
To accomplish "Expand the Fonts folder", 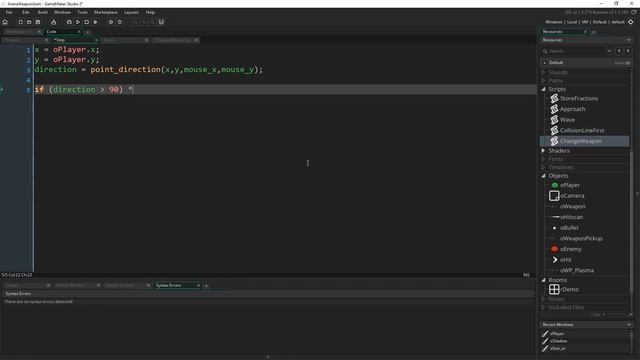I will pyautogui.click(x=543, y=159).
